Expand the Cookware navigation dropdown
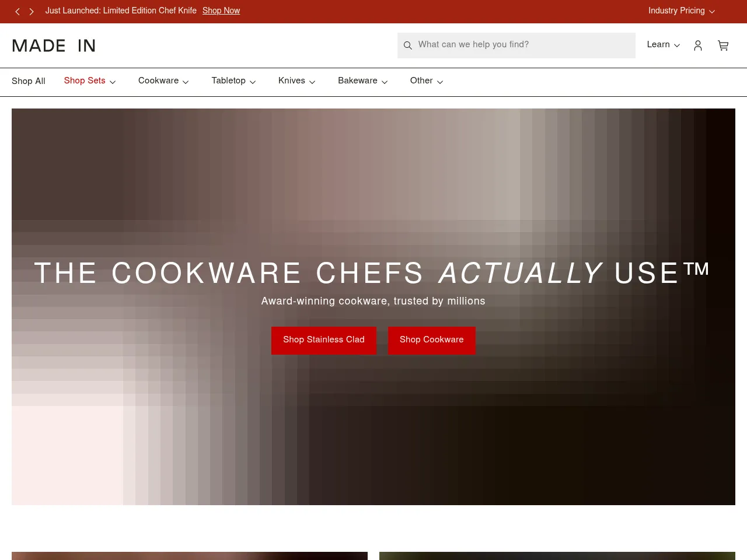The image size is (747, 560). coord(163,82)
